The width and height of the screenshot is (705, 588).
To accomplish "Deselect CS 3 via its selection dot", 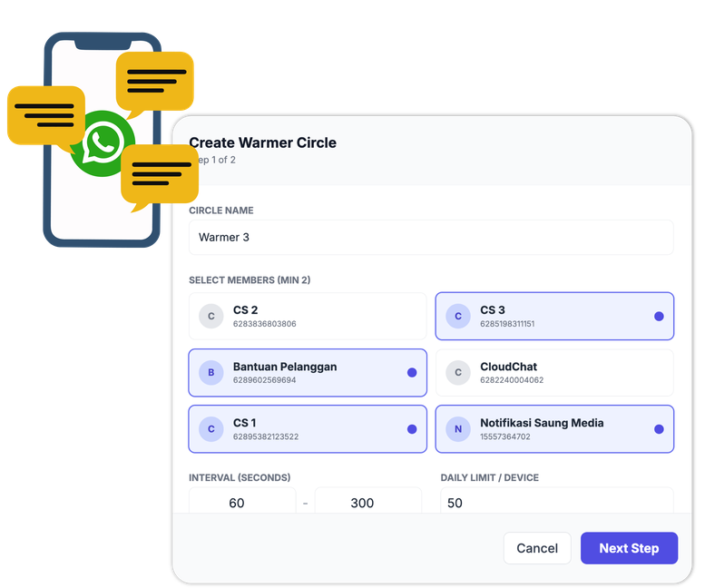I will [x=659, y=317].
